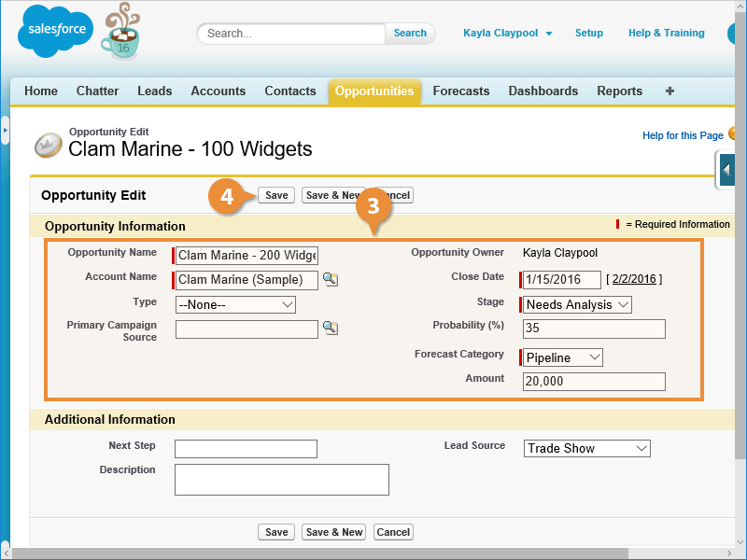Expand the Stage dropdown

[x=577, y=304]
